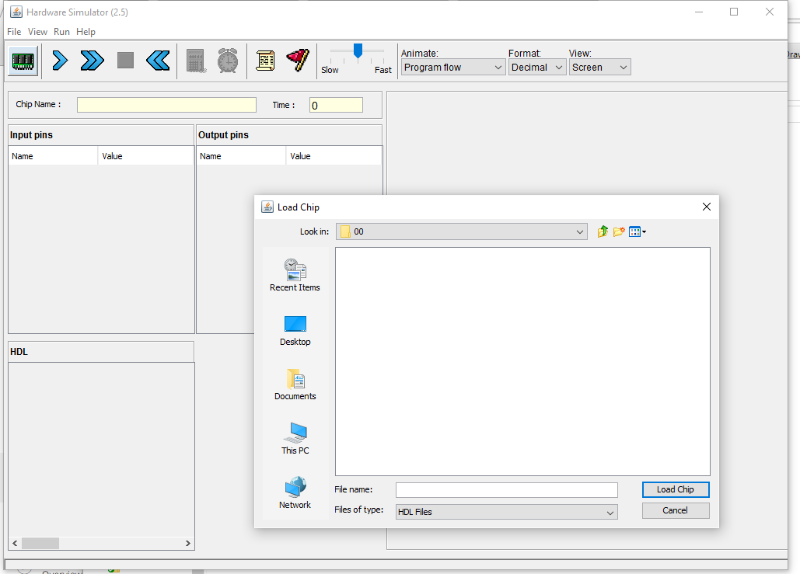
Task: Go up one folder level in dialog
Action: (602, 232)
